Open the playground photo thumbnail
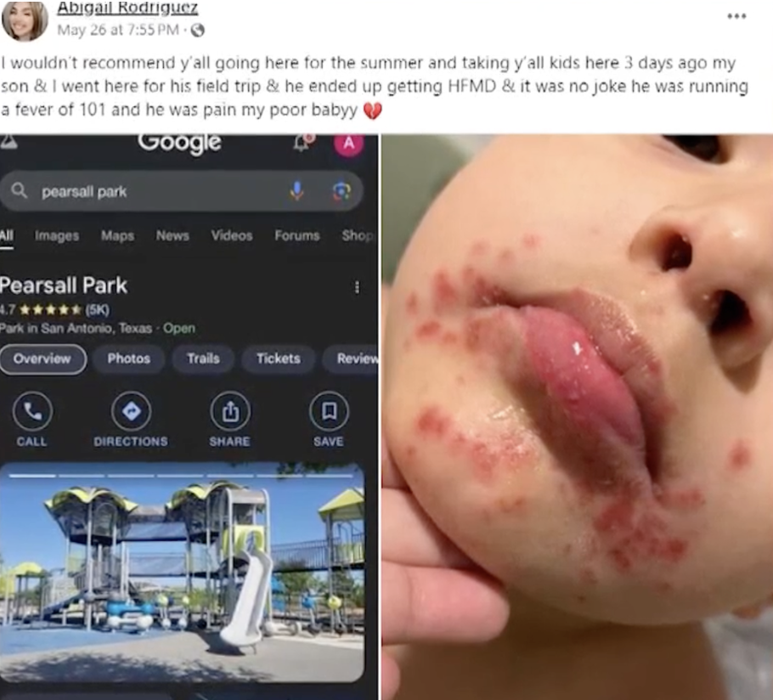Screen dimensions: 773x700 click(183, 572)
